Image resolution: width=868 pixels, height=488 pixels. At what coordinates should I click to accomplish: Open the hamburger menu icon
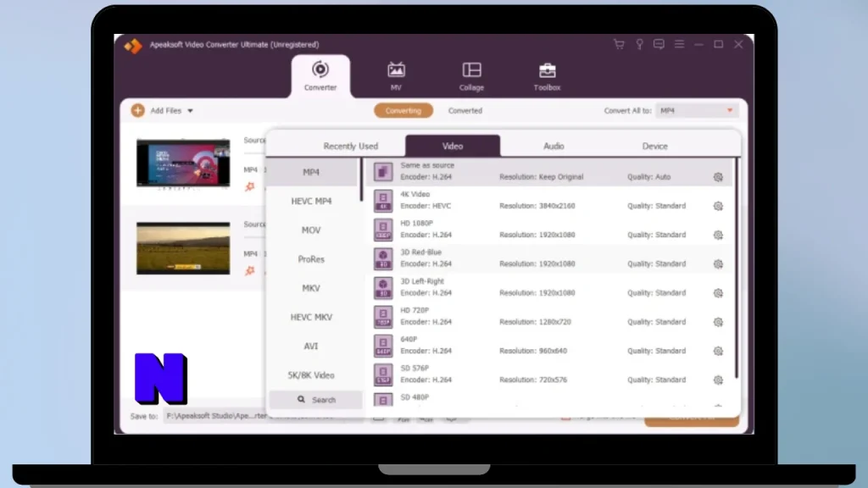pyautogui.click(x=679, y=44)
